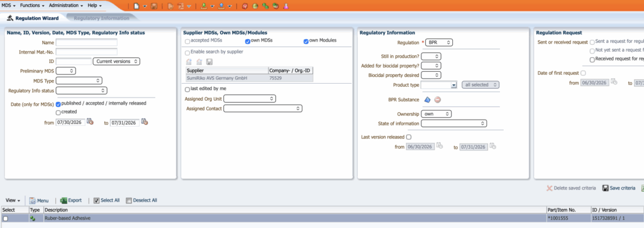Switch to the Regulatory Information tab
Image resolution: width=644 pixels, height=228 pixels.
pyautogui.click(x=101, y=18)
